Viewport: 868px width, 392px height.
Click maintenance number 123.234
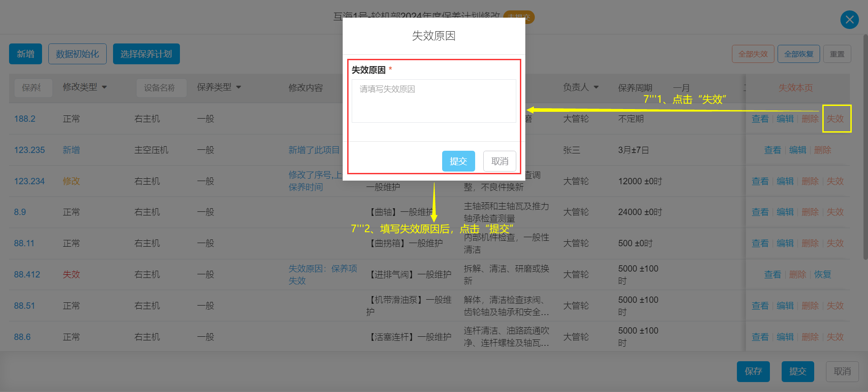pos(29,181)
